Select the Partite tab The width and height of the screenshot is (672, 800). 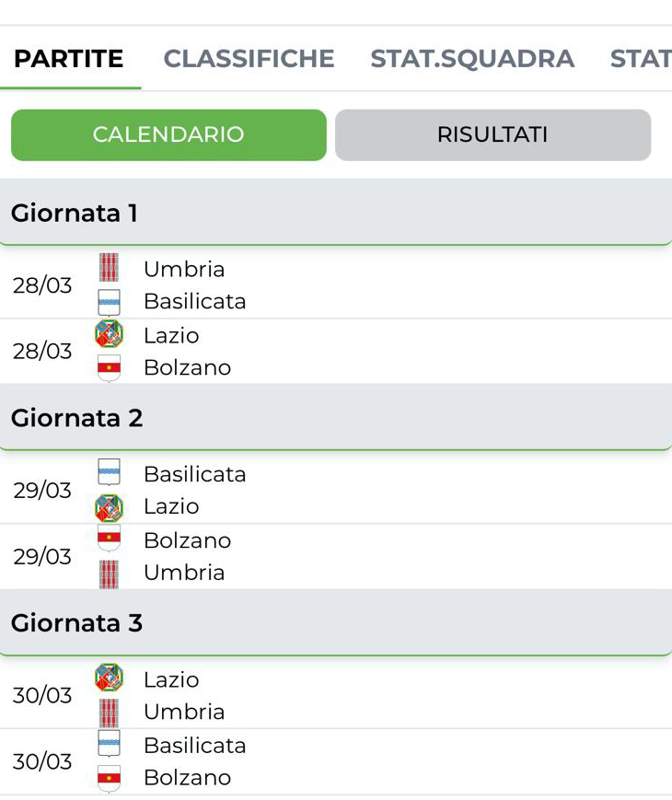coord(69,59)
